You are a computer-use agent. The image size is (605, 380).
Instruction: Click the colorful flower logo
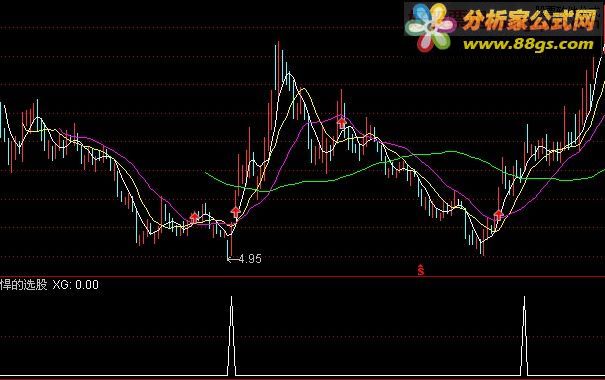coord(430,27)
